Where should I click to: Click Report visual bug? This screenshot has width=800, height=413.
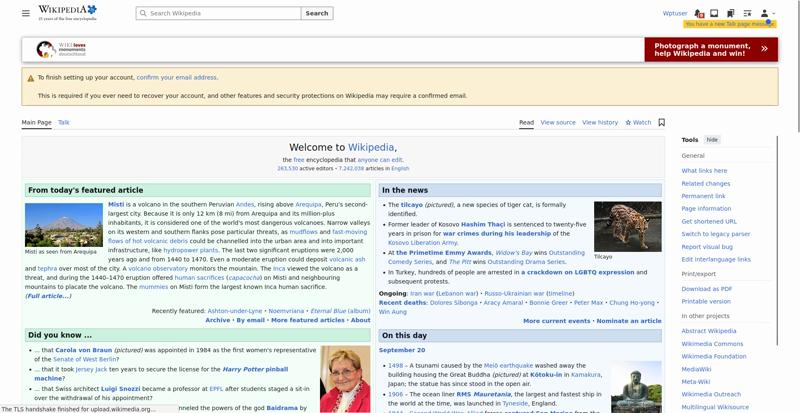pos(707,247)
